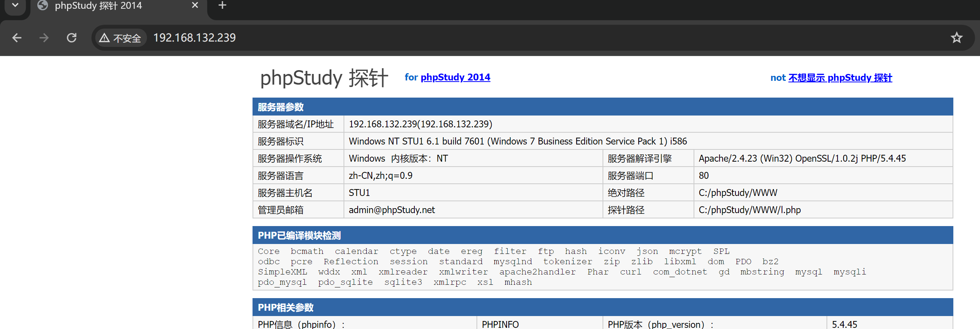Click the mysqlnd module name
980x329 pixels.
click(x=513, y=262)
